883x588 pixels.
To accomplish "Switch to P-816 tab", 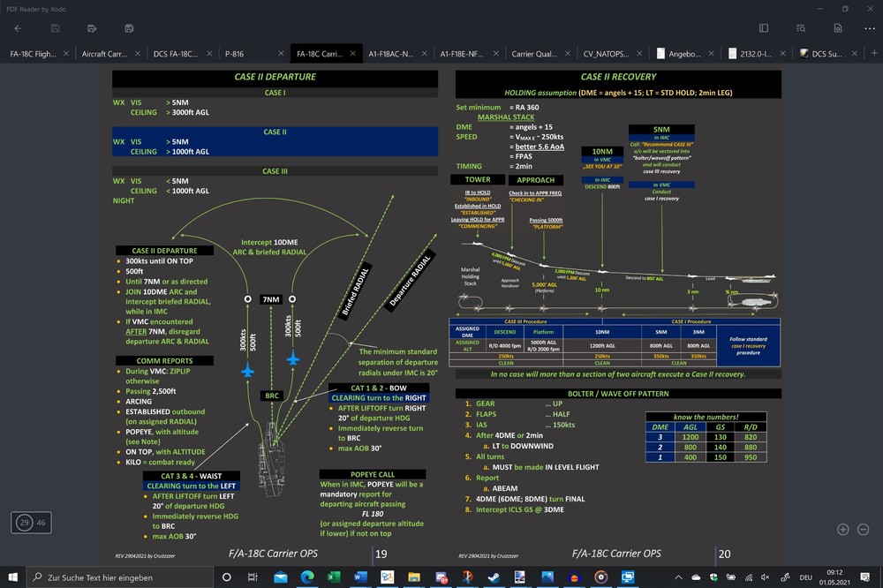I will click(x=234, y=54).
